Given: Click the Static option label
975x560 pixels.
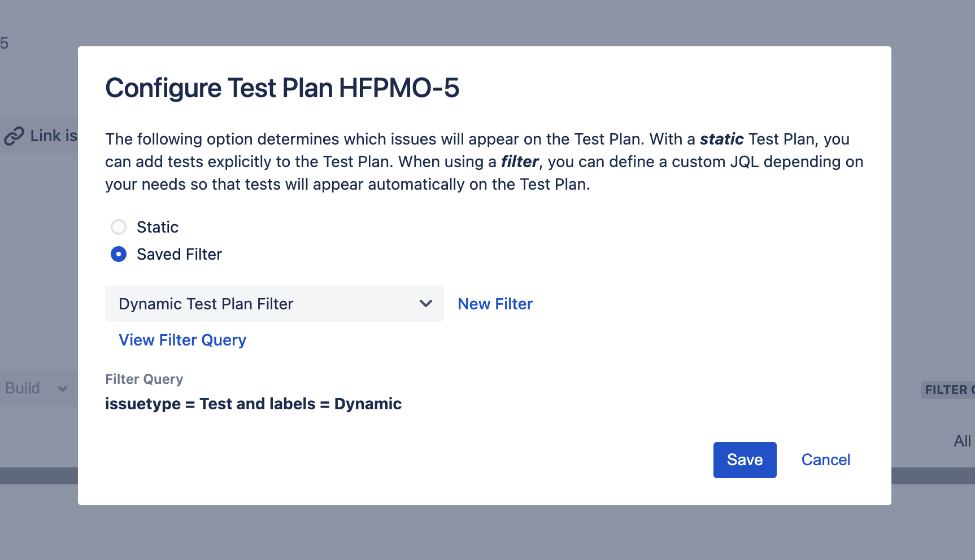Looking at the screenshot, I should (158, 227).
